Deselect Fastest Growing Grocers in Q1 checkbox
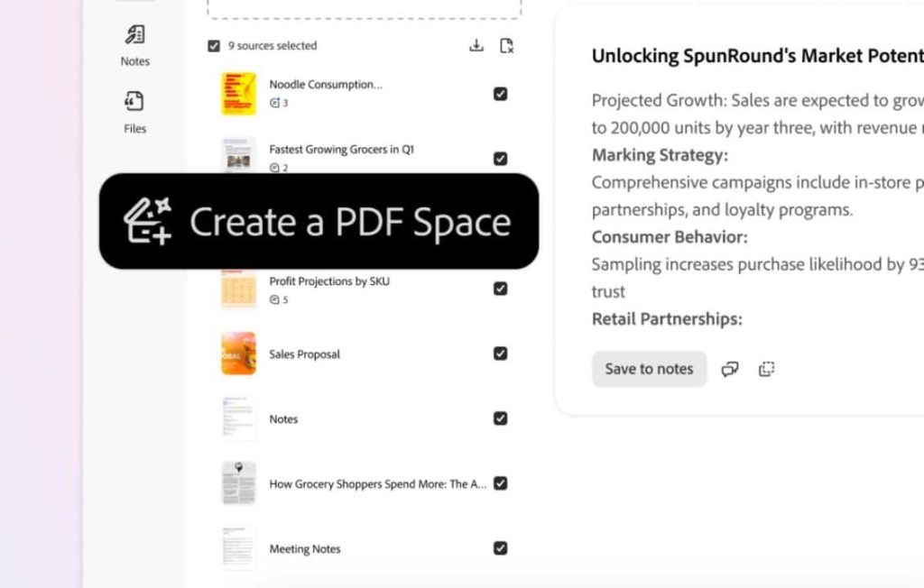The width and height of the screenshot is (924, 588). tap(500, 158)
